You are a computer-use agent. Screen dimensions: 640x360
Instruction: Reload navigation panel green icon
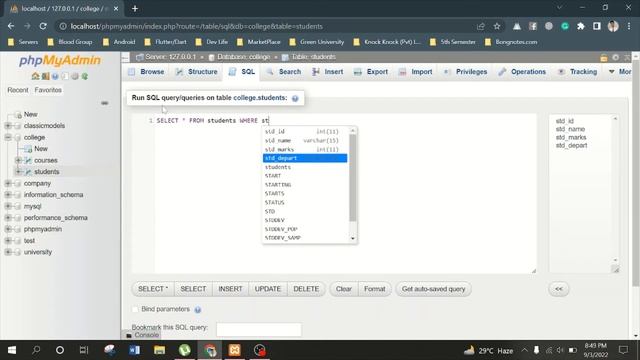pos(84,76)
